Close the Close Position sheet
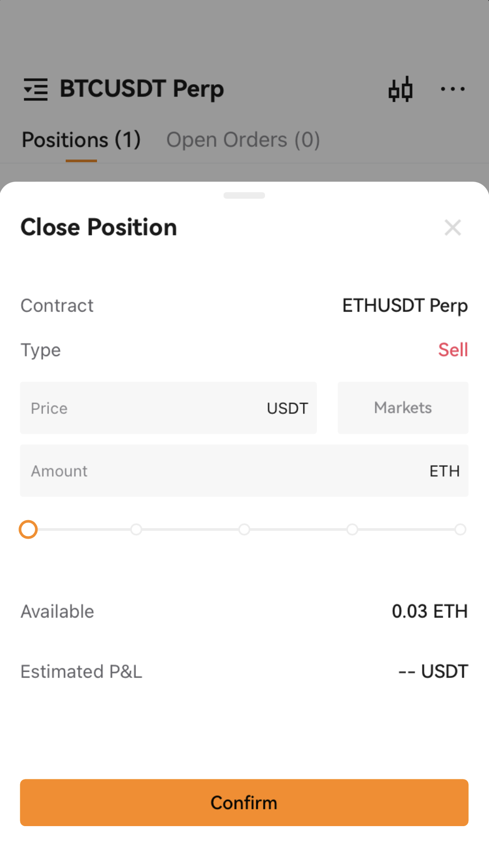The height and width of the screenshot is (868, 489). click(453, 227)
